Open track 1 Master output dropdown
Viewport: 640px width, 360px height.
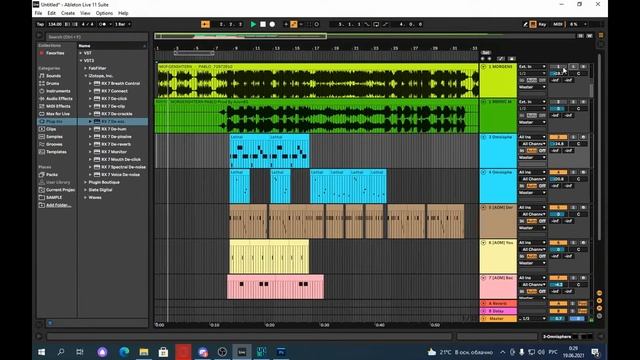tap(532, 87)
